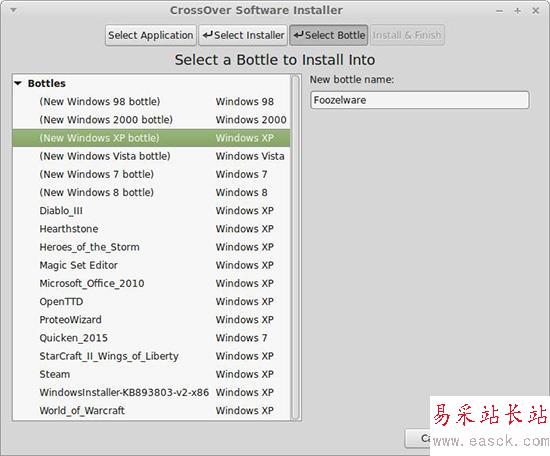The width and height of the screenshot is (550, 456).
Task: Select the (New Windows 8 bottle) row
Action: tap(152, 193)
